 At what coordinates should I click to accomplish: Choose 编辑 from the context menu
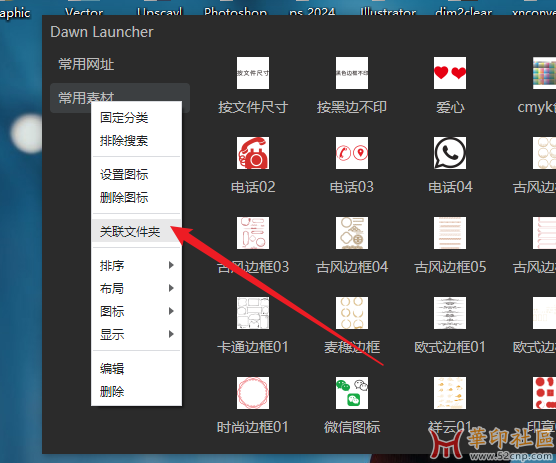[137, 369]
